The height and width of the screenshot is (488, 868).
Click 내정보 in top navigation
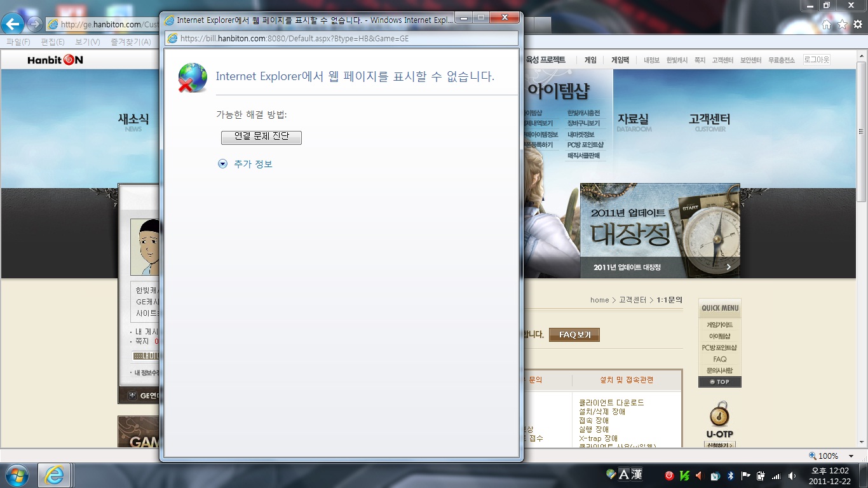click(651, 60)
